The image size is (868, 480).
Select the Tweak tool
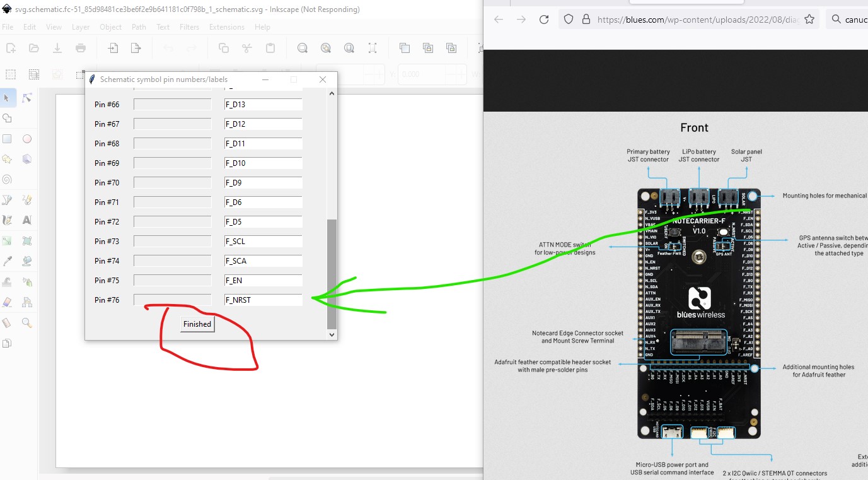click(x=7, y=282)
